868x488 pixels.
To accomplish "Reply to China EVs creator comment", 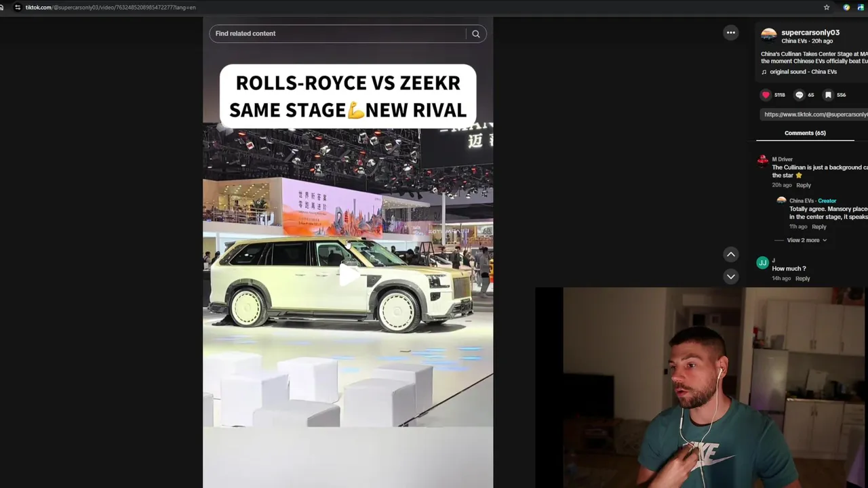I will click(x=819, y=226).
